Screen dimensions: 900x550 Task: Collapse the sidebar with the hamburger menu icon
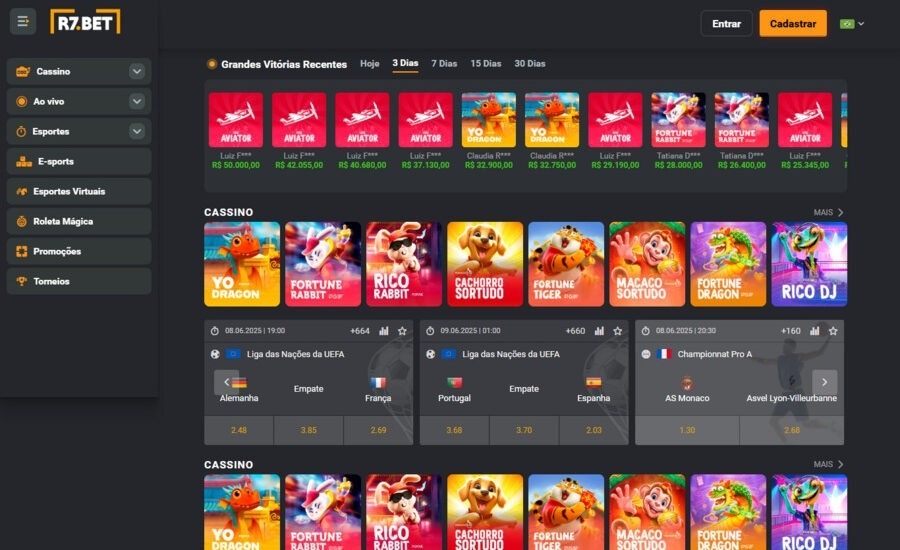[x=23, y=22]
